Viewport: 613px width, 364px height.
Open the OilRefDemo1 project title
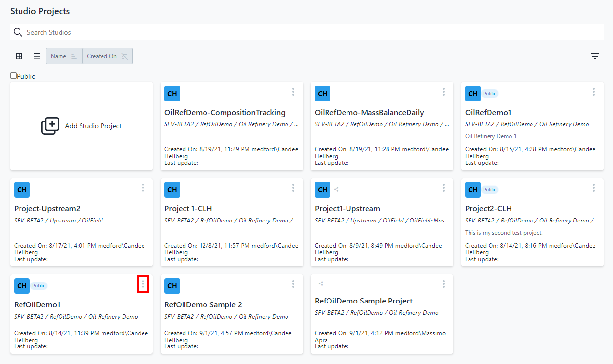488,113
